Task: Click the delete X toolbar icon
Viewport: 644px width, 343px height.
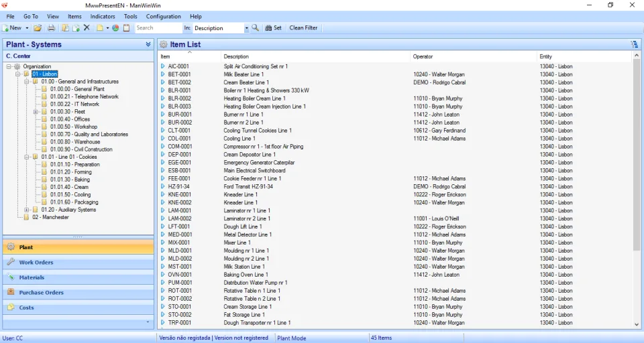Action: click(x=87, y=27)
